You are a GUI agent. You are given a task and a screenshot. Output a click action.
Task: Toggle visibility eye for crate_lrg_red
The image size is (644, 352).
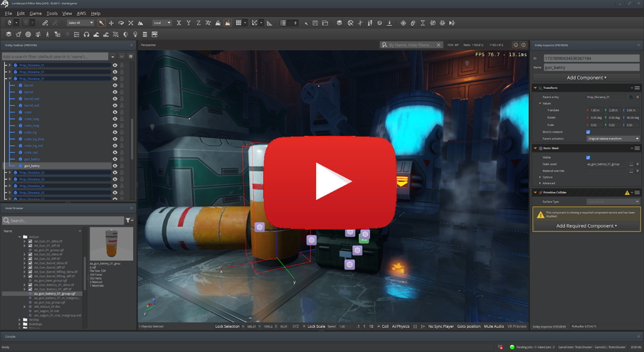click(115, 146)
